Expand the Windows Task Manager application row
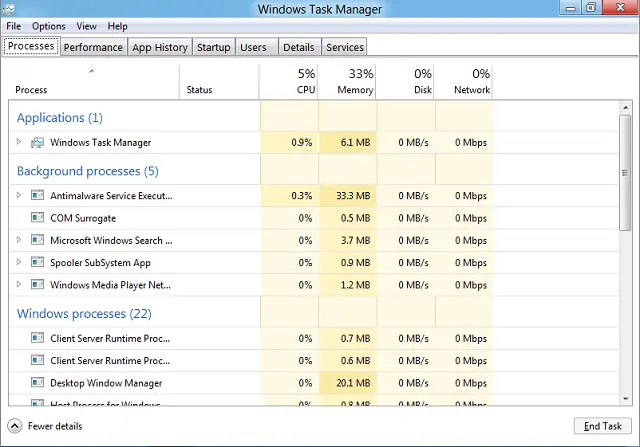Image resolution: width=640 pixels, height=447 pixels. pyautogui.click(x=19, y=142)
